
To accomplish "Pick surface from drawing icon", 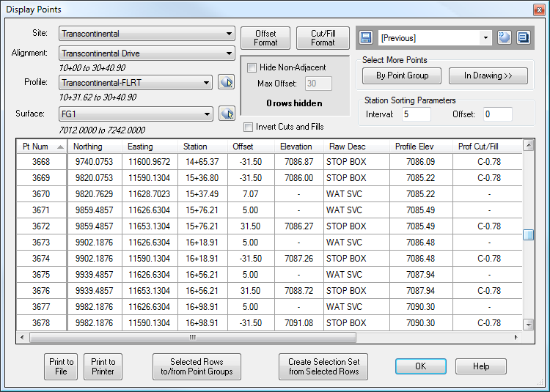I will pyautogui.click(x=227, y=114).
